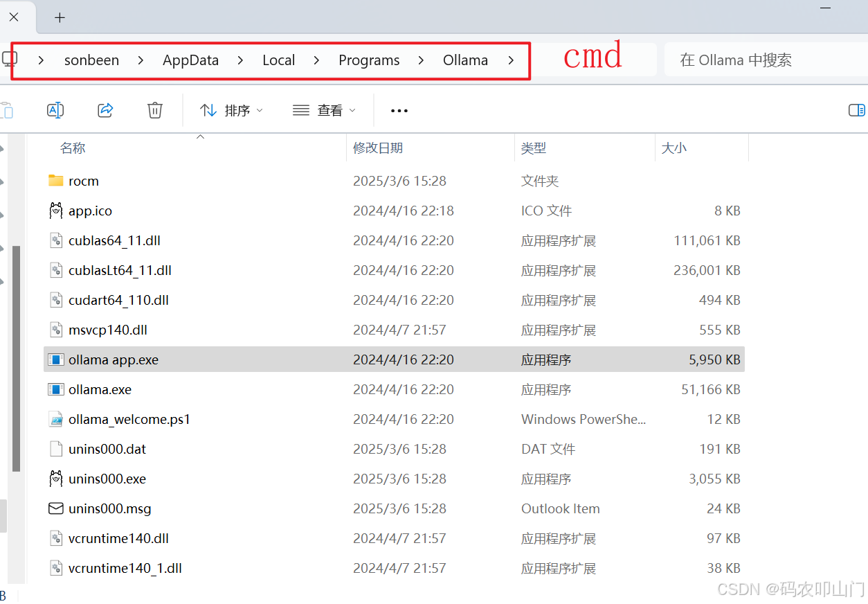Go to Programs in the breadcrumb
The width and height of the screenshot is (868, 604).
click(369, 60)
